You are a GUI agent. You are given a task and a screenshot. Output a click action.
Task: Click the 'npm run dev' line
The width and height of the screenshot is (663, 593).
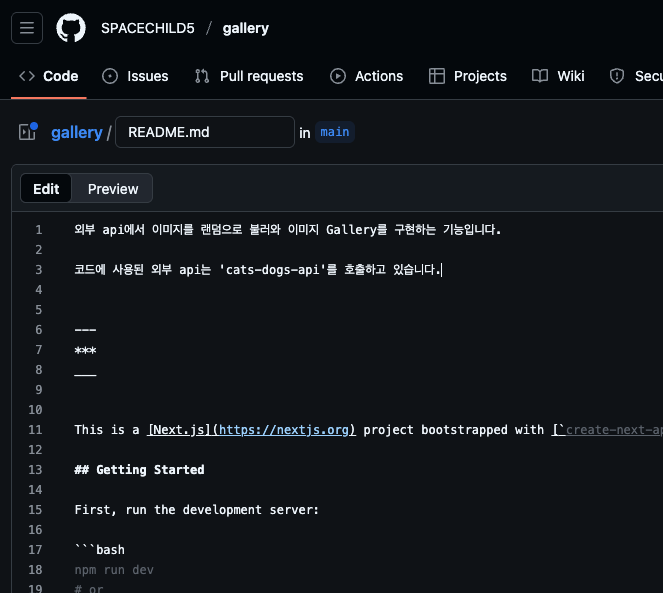tap(114, 570)
